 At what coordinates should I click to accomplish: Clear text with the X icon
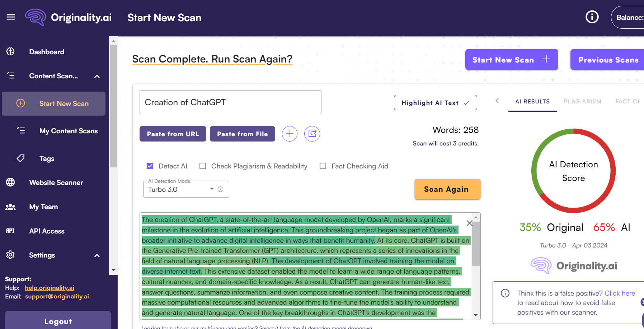tap(469, 223)
